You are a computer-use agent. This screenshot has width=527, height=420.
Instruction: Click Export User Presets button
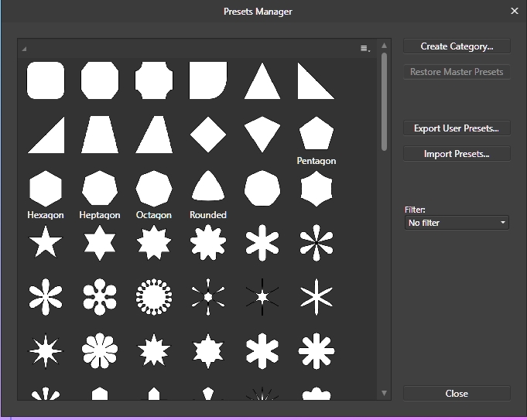click(457, 128)
